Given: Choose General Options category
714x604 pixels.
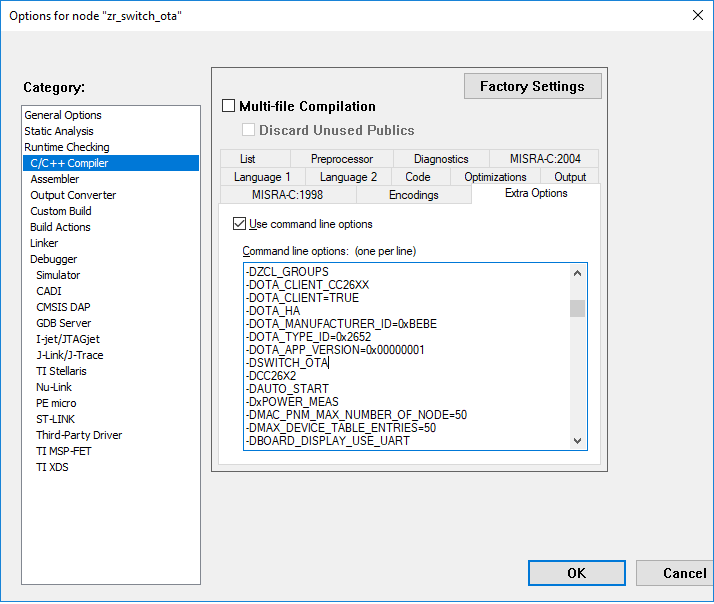Looking at the screenshot, I should 63,115.
